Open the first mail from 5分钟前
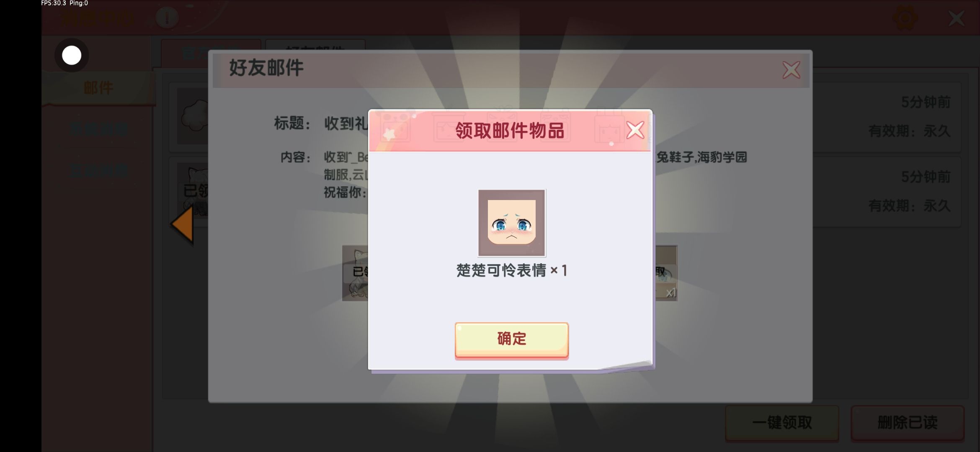Viewport: 980px width, 452px height. tap(888, 117)
